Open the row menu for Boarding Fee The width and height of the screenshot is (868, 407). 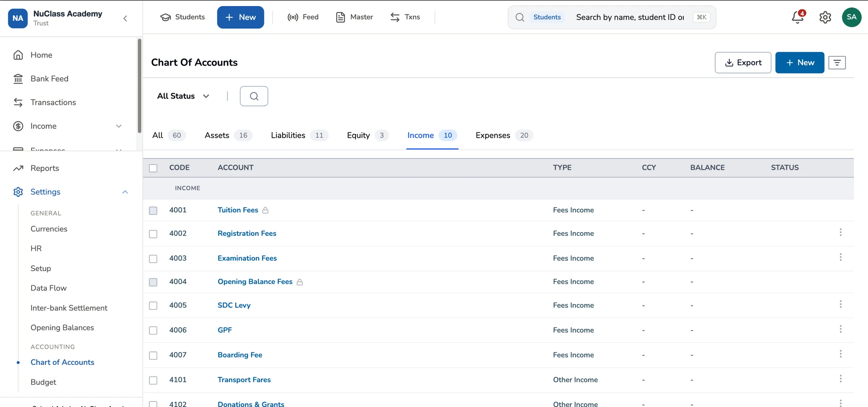841,354
